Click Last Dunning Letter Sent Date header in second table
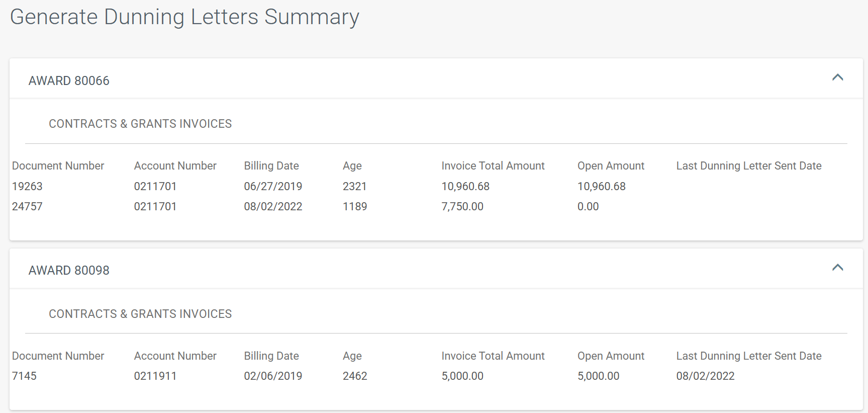Viewport: 868px width, 413px height. point(748,356)
